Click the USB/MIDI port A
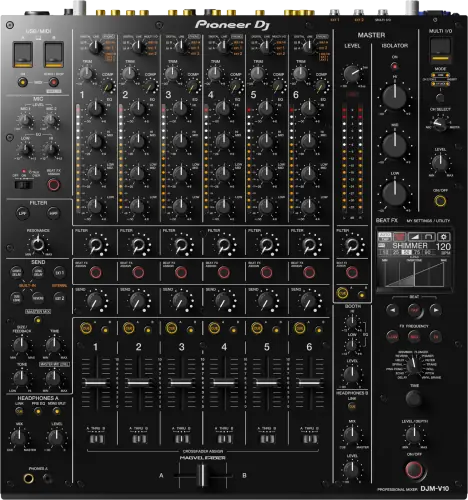Image resolution: width=468 pixels, height=500 pixels. 23,55
